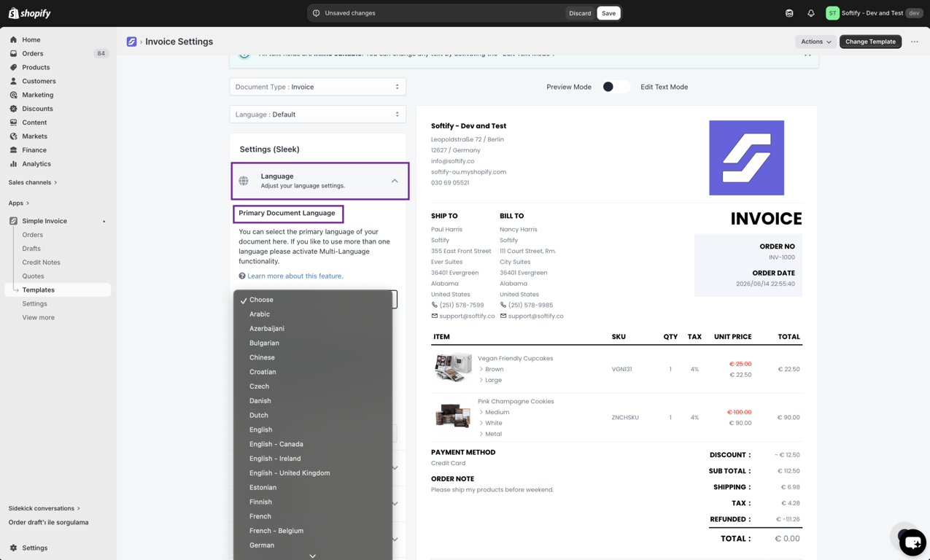Toggle Preview Mode to Edit Text Mode
Viewport: 930px width, 560px height.
[x=616, y=87]
